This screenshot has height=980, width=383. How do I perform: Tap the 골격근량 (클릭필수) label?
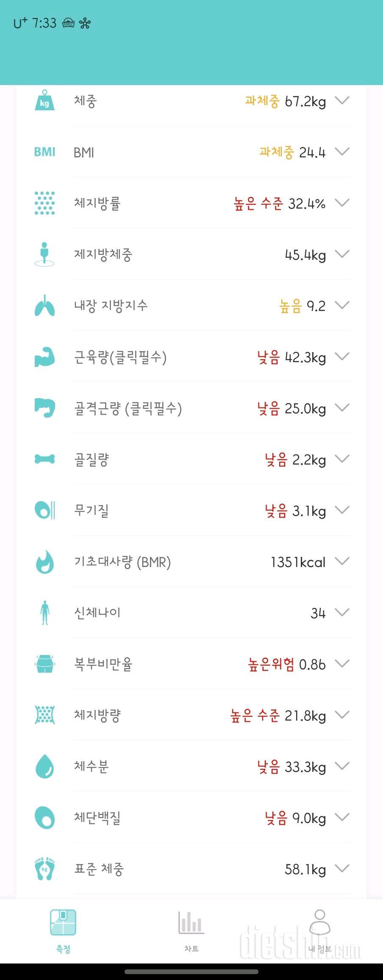pyautogui.click(x=128, y=408)
